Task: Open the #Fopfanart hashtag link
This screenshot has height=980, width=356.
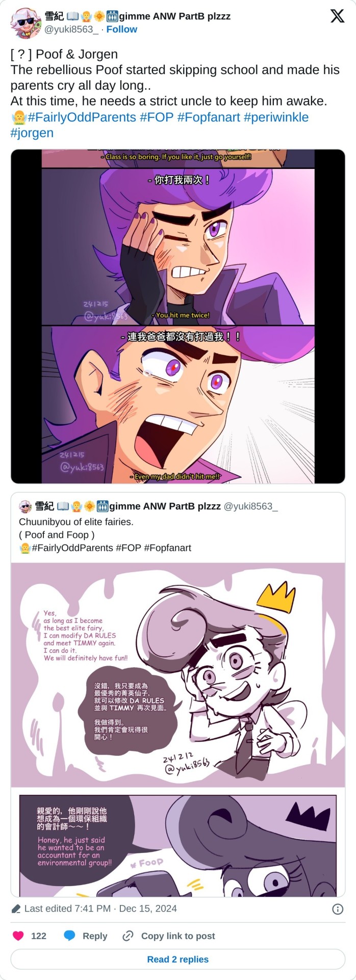Action: (209, 117)
